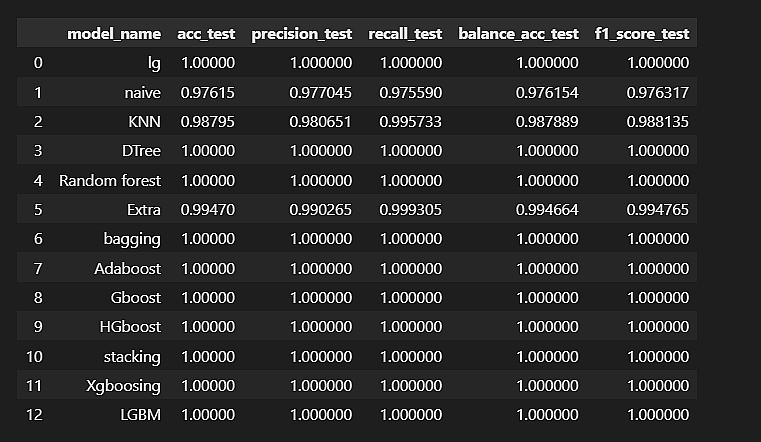Click the model_name column header
Image resolution: width=761 pixels, height=442 pixels.
(114, 34)
